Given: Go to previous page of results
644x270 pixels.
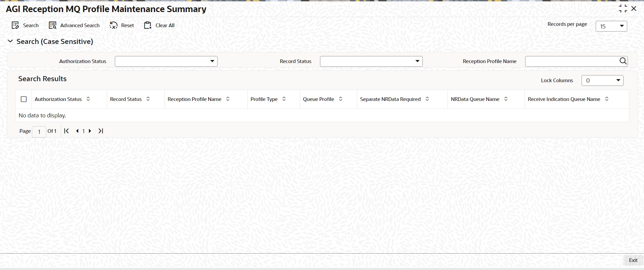Looking at the screenshot, I should tap(77, 131).
